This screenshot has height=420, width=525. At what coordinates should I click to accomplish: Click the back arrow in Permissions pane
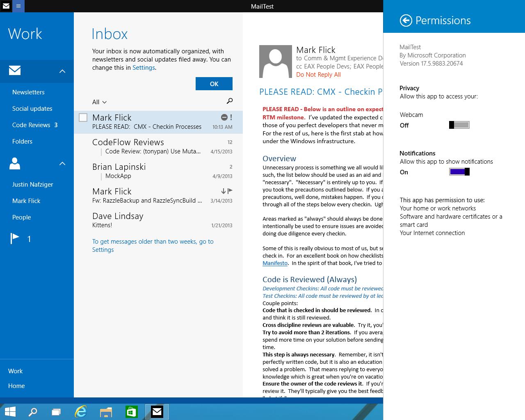click(406, 21)
